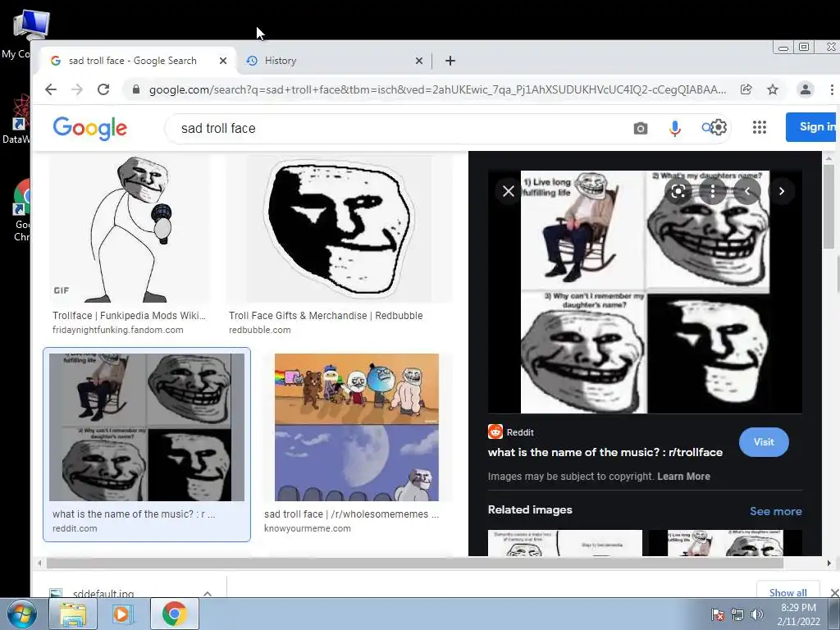840x630 pixels.
Task: Reload the Google search page
Action: tap(103, 89)
